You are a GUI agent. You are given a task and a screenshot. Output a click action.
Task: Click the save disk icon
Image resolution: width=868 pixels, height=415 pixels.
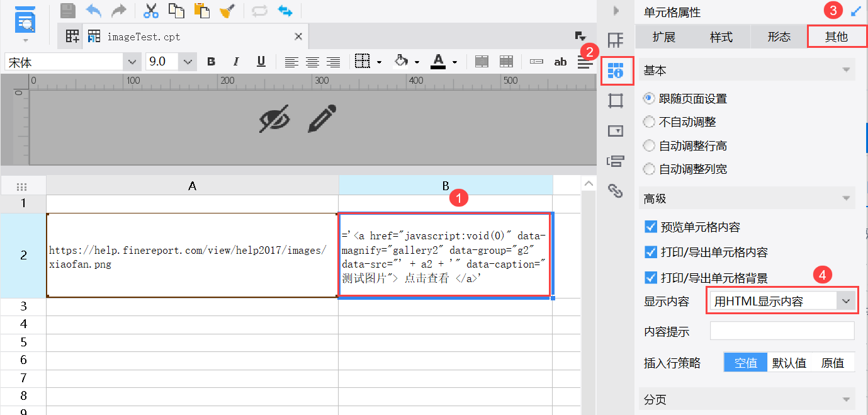point(68,11)
